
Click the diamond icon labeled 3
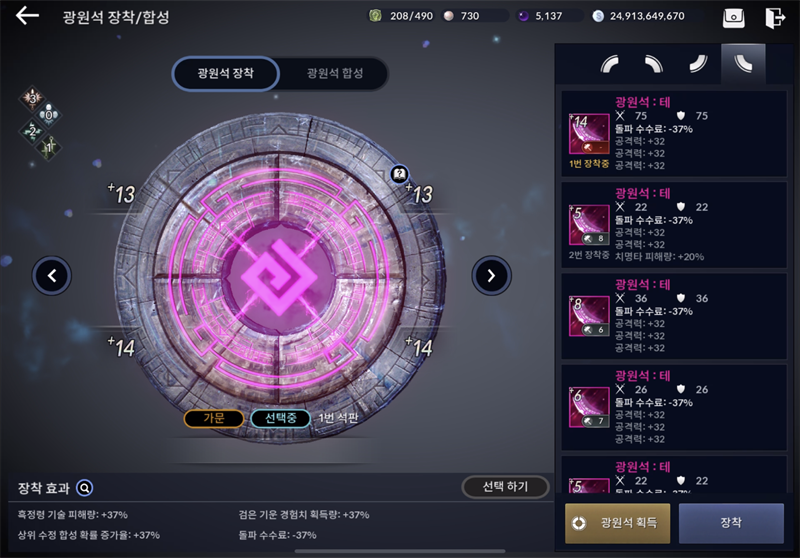33,98
